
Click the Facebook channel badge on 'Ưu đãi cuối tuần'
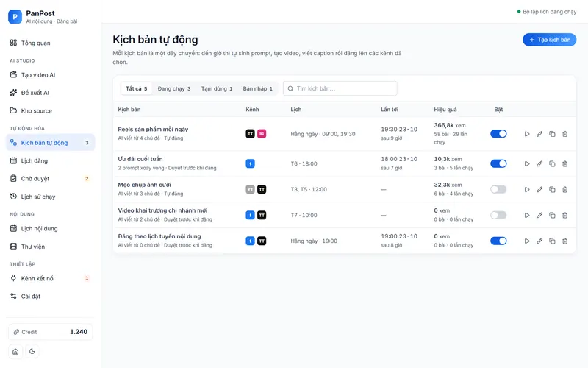(250, 163)
